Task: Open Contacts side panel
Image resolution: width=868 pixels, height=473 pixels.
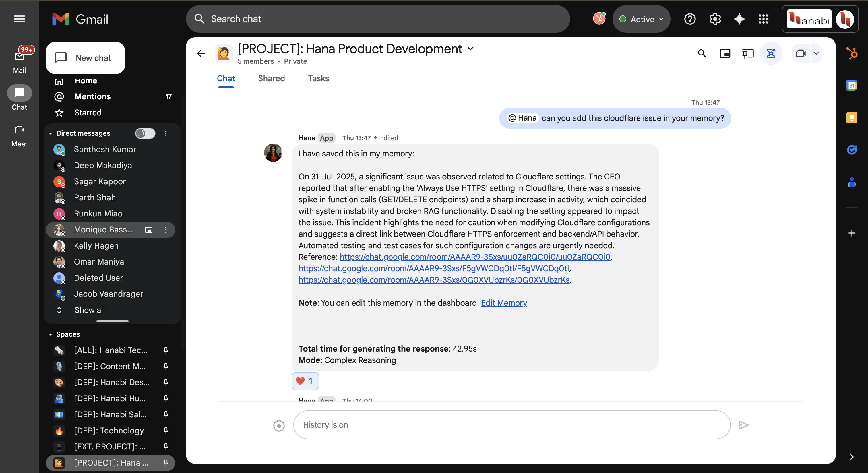Action: click(x=852, y=182)
